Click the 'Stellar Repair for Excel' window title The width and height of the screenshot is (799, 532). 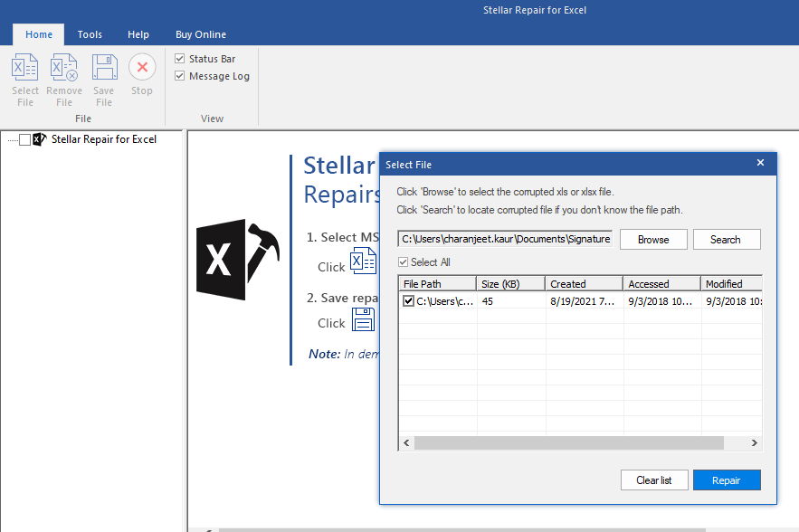tap(535, 10)
